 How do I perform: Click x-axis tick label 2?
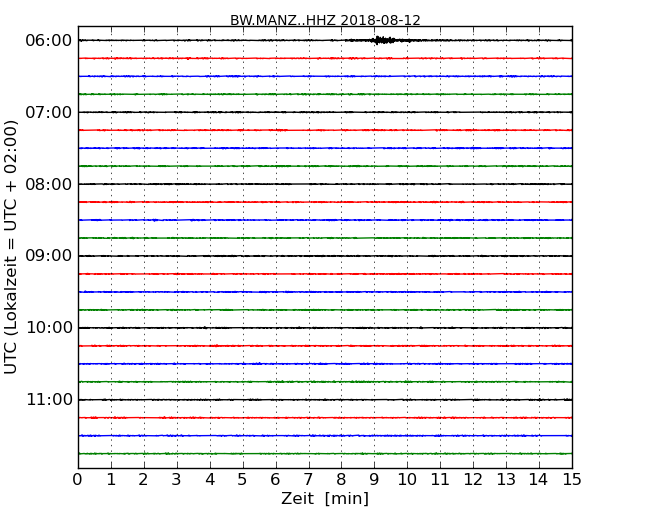pos(143,480)
